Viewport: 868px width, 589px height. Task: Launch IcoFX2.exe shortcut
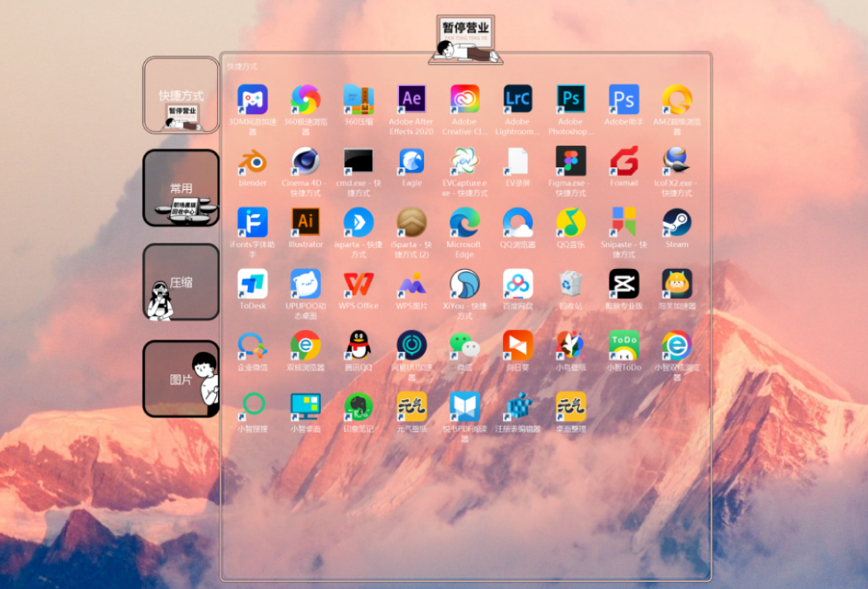677,160
